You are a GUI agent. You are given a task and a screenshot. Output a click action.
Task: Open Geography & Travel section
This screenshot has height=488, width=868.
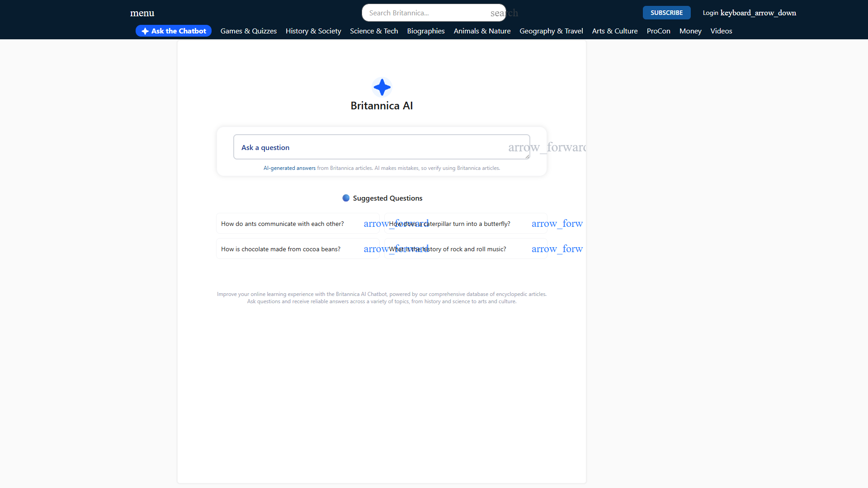[x=551, y=31]
